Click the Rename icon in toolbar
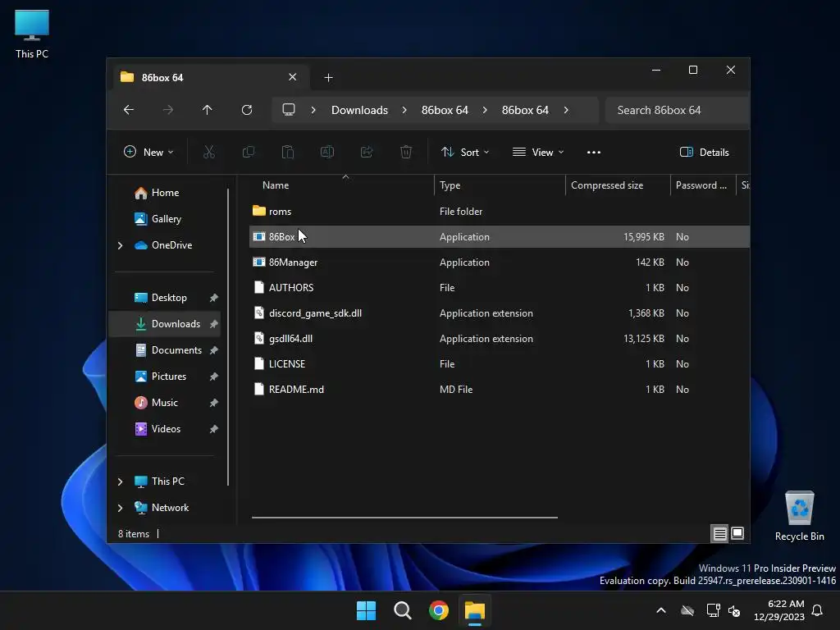Image resolution: width=840 pixels, height=630 pixels. coord(327,152)
